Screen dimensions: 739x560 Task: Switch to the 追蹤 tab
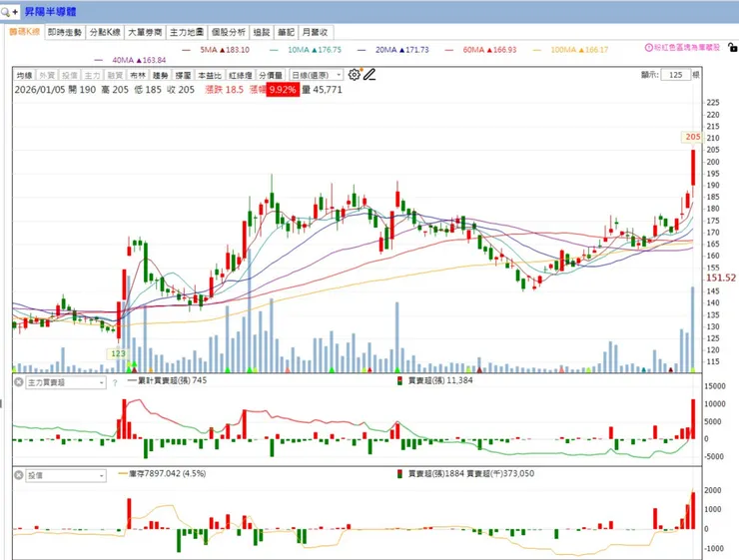[x=262, y=32]
